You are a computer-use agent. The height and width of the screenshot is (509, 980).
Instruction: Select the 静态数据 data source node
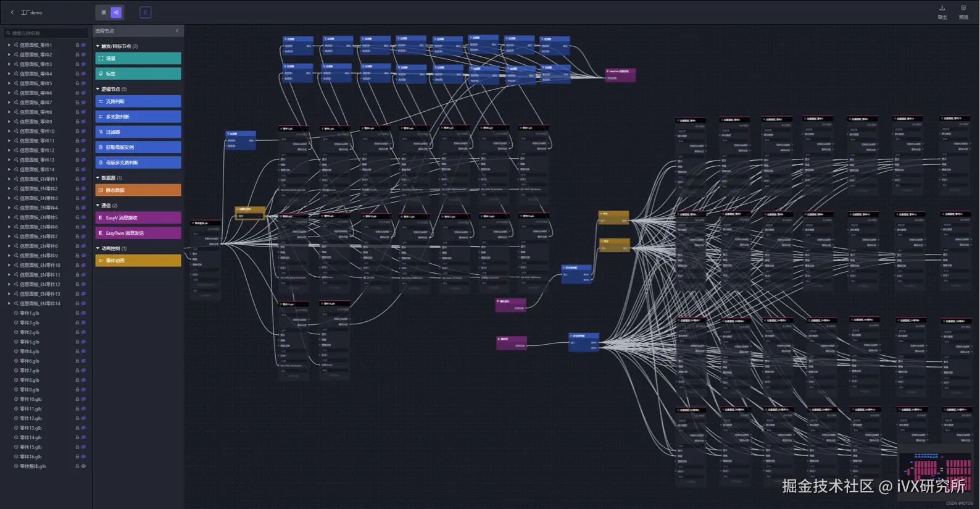(138, 190)
